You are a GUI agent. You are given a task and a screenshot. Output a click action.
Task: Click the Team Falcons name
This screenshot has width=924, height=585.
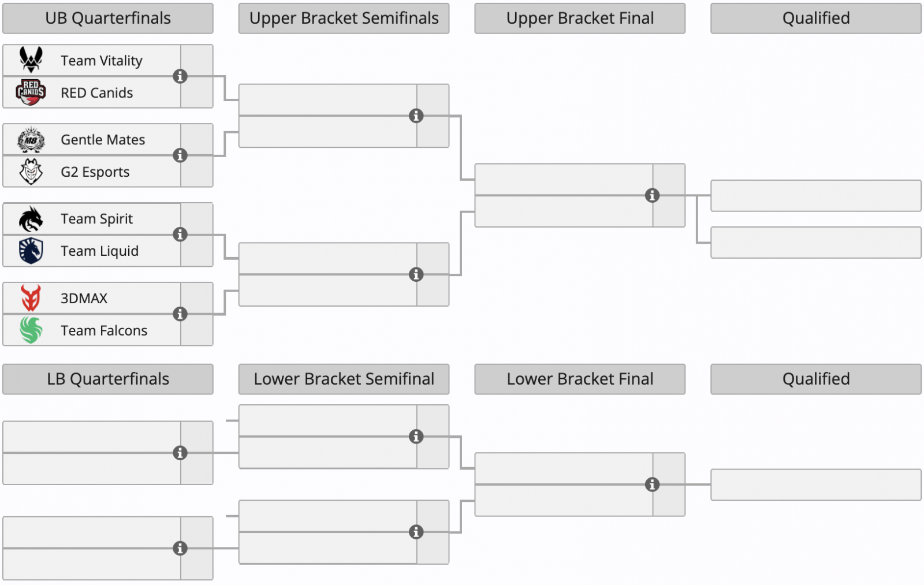coord(104,330)
